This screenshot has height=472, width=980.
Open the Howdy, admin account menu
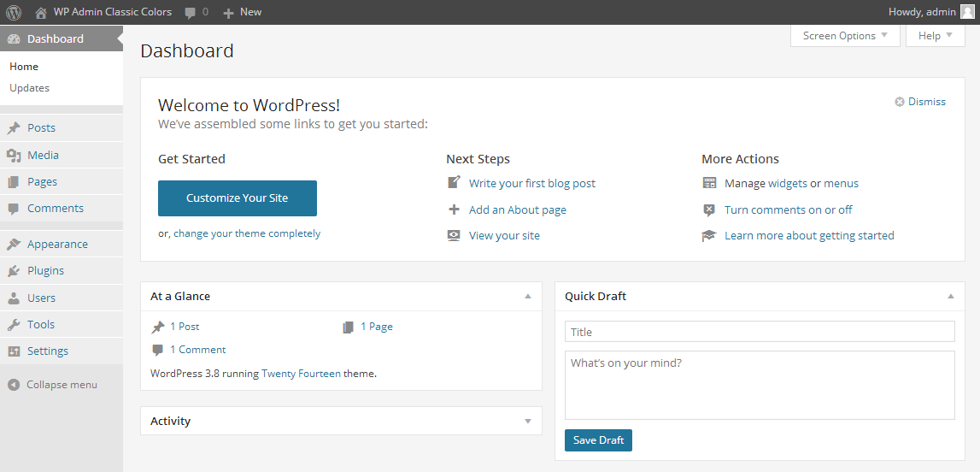tap(930, 12)
